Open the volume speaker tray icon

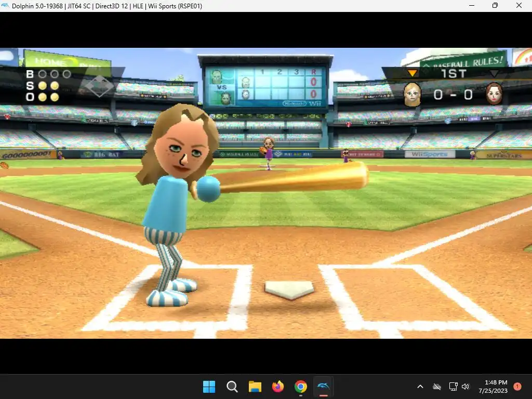tap(465, 387)
